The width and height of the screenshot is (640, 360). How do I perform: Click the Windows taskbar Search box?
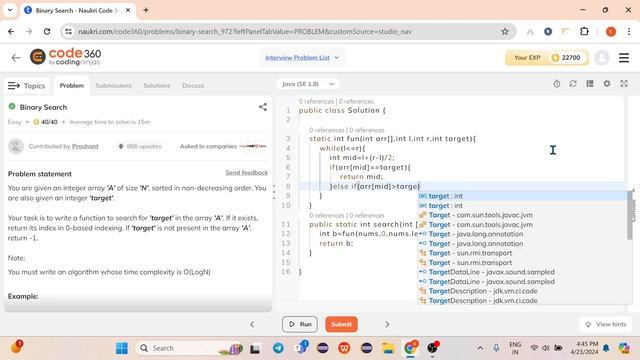[x=189, y=348]
